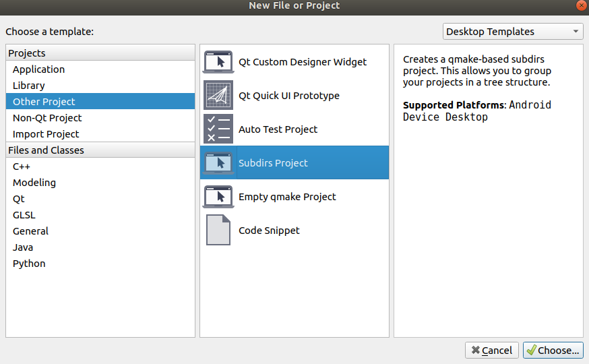Screen dimensions: 589x364
Task: Select the Auto Test Project checklist icon
Action: pos(218,129)
